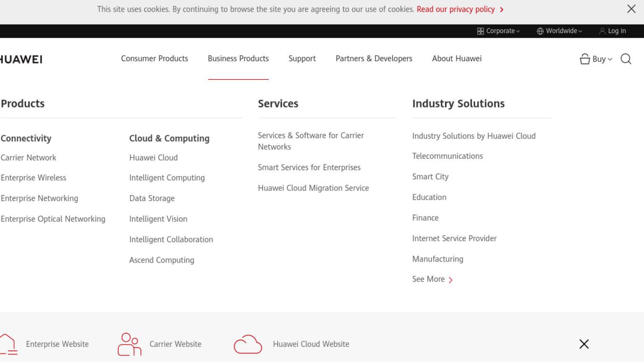Viewport: 644px width, 362px height.
Task: Click the Enterprise Website text link
Action: pyautogui.click(x=57, y=344)
